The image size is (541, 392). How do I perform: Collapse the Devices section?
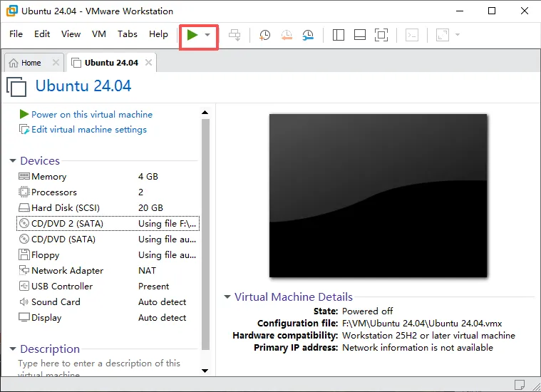pyautogui.click(x=13, y=160)
